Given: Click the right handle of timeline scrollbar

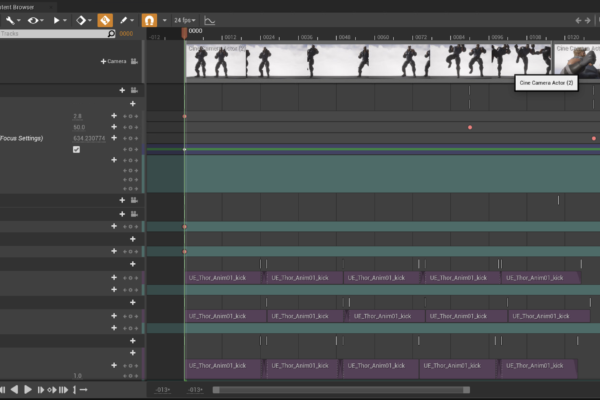Looking at the screenshot, I should [466, 390].
